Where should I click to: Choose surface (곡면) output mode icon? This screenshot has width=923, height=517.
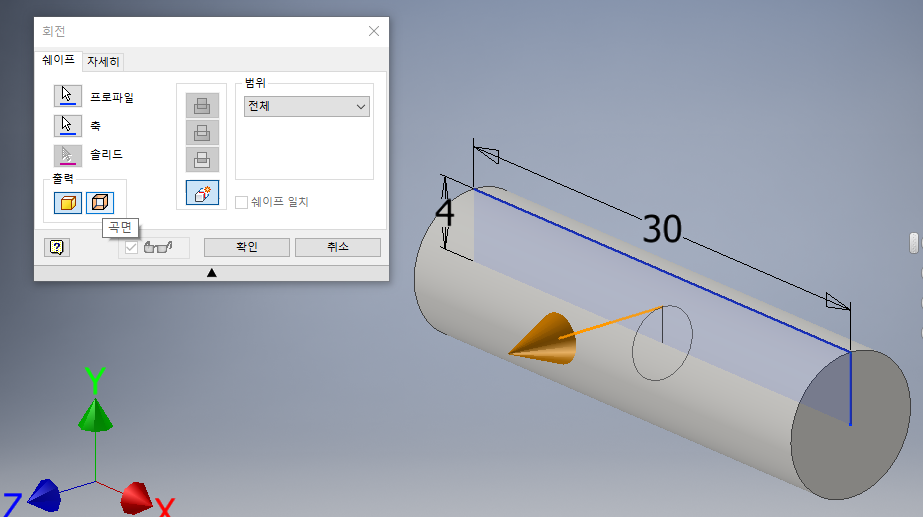click(x=100, y=203)
